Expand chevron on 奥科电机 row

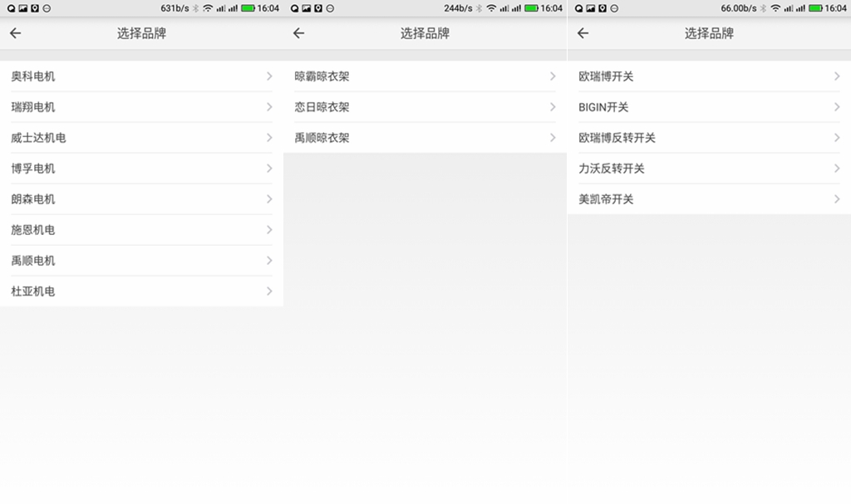(269, 76)
